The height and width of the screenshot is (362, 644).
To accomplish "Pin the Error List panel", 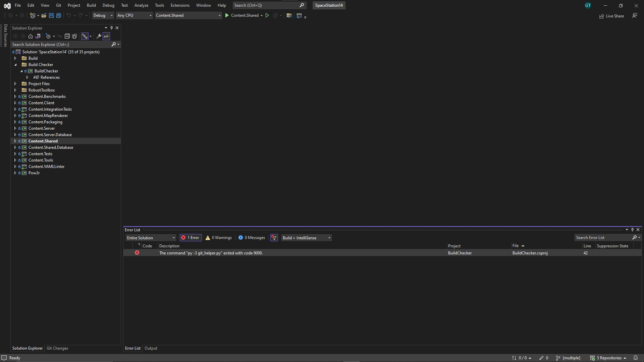I will [x=632, y=230].
